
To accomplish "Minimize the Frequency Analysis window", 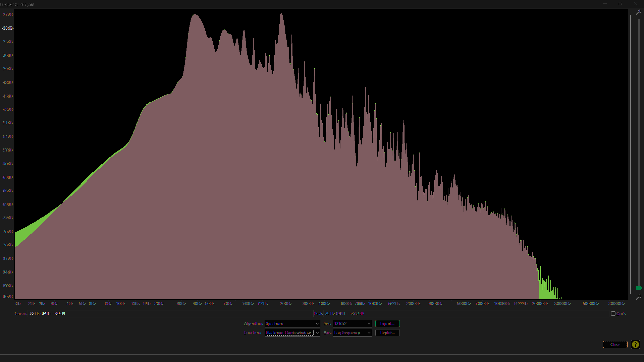I will (x=605, y=4).
